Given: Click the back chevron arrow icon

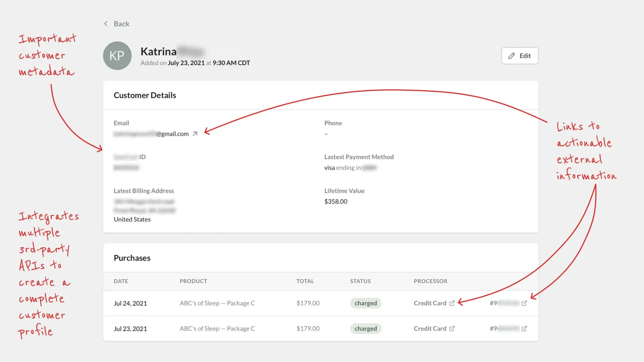Looking at the screenshot, I should click(106, 24).
